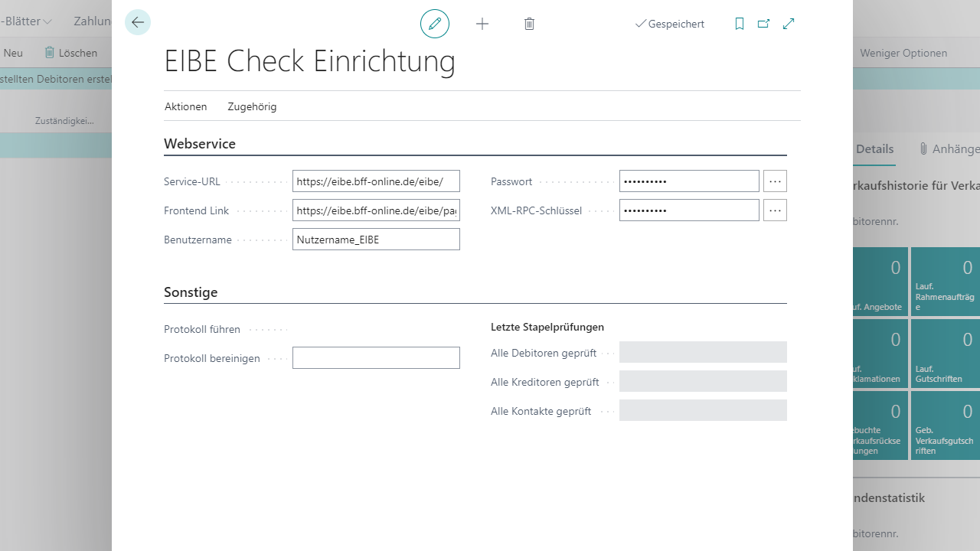
Task: Click the Protokoll bereinigen field
Action: tap(376, 358)
